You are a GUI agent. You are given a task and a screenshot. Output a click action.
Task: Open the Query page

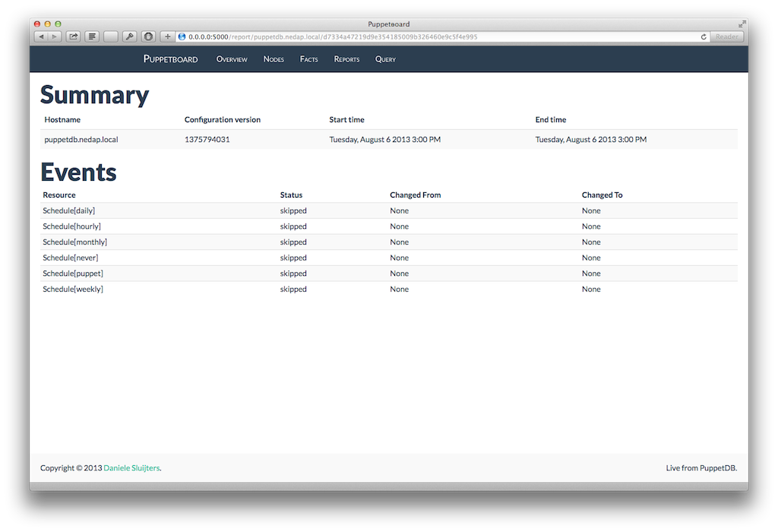point(385,59)
